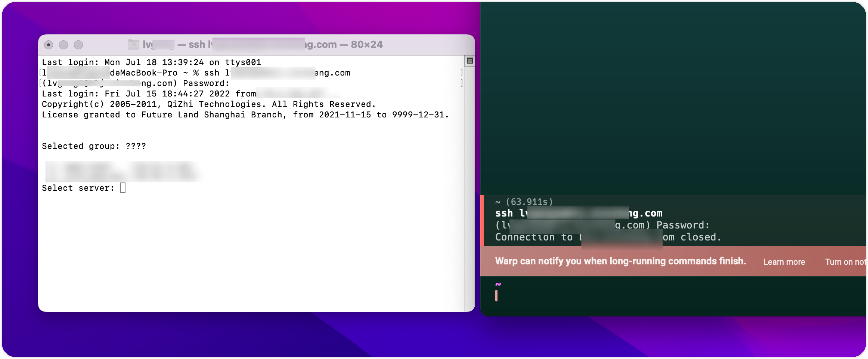Click the folder proxy icon in Terminal's title bar
Image resolution: width=868 pixels, height=359 pixels.
tap(134, 44)
